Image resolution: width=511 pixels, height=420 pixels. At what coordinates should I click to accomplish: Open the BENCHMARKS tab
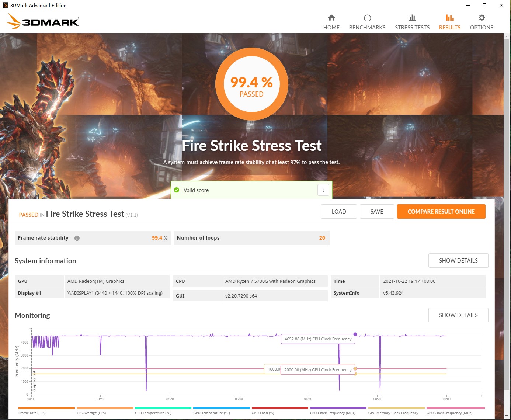click(x=367, y=22)
